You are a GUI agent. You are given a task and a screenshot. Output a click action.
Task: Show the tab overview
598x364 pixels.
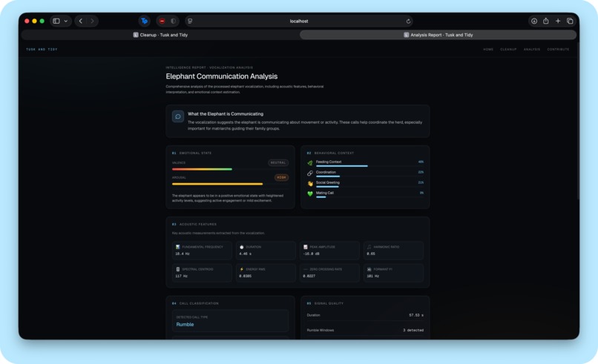click(x=570, y=21)
